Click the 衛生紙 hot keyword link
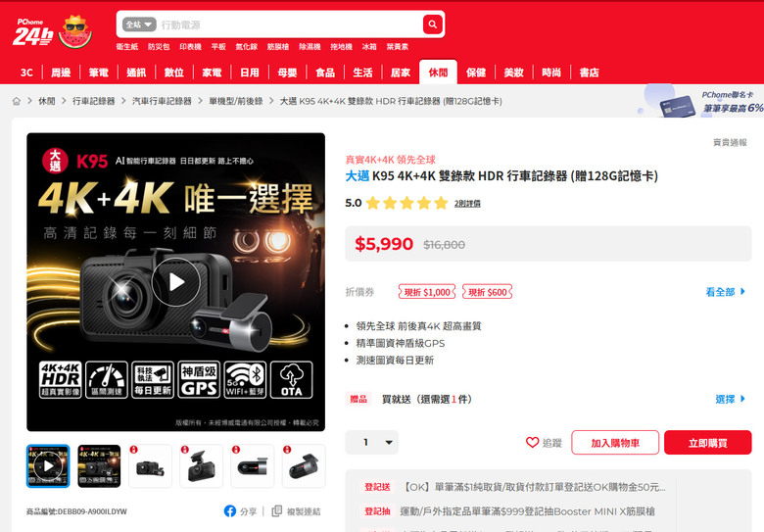 [x=127, y=47]
